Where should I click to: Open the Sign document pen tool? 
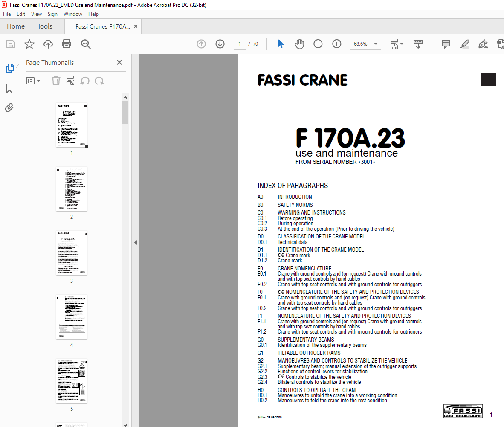pos(483,44)
